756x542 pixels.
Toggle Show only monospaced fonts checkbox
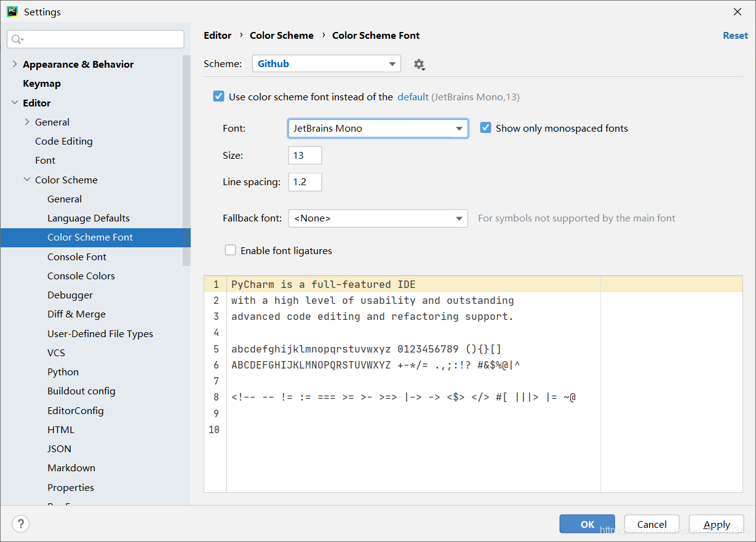click(485, 128)
